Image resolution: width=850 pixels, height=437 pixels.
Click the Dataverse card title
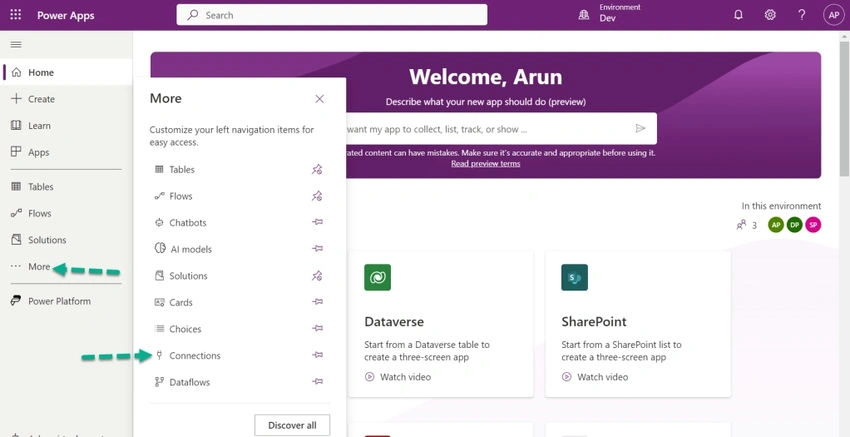tap(394, 322)
